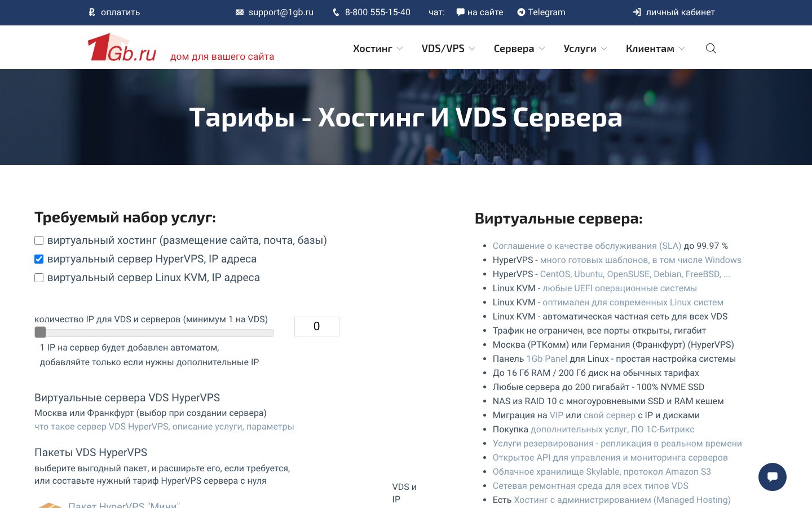Open любые UEFI операционные системы link

click(620, 288)
